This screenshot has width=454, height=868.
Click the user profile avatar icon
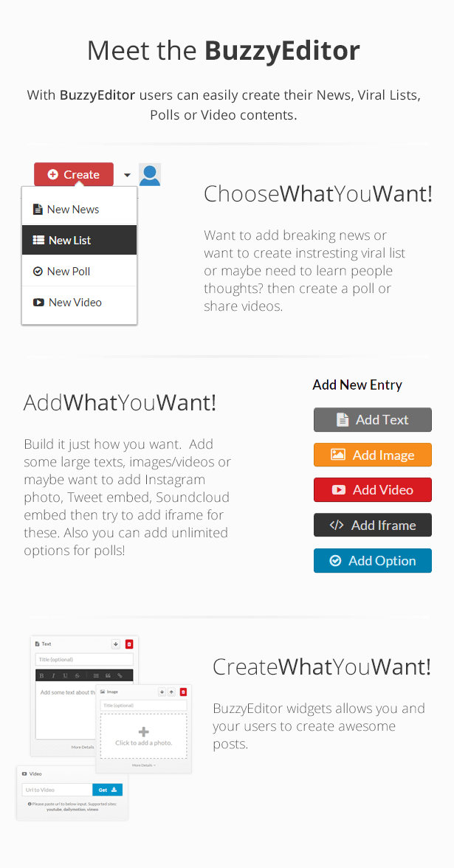[x=150, y=175]
